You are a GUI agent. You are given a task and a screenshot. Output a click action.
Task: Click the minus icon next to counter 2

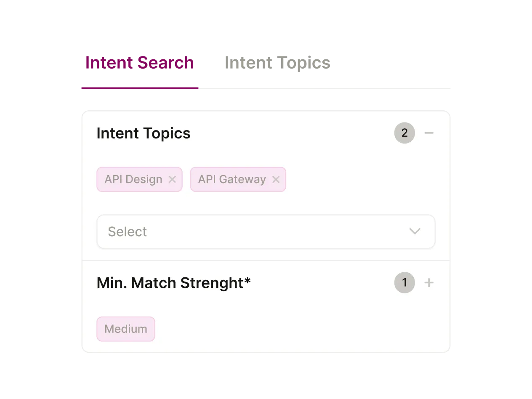coord(429,133)
